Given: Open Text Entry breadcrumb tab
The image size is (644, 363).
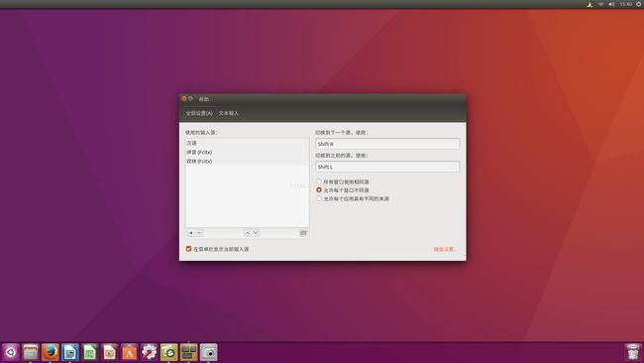Looking at the screenshot, I should pos(228,113).
